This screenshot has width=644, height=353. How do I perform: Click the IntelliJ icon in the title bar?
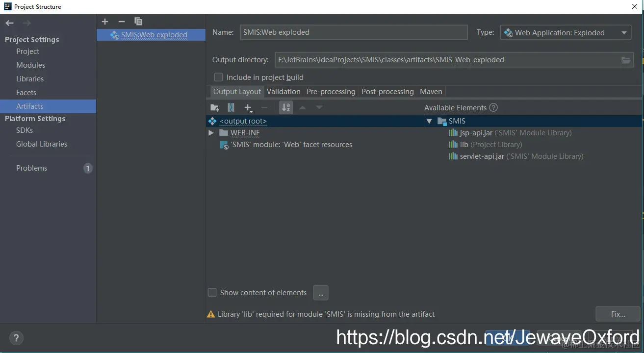[x=7, y=6]
